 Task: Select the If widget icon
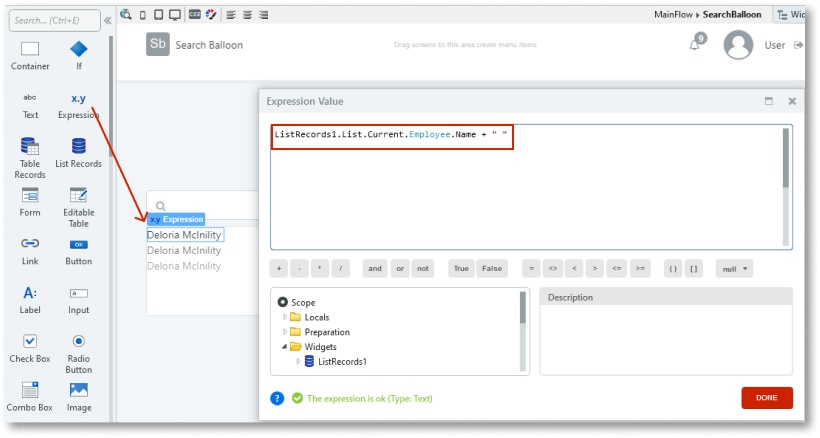click(79, 49)
